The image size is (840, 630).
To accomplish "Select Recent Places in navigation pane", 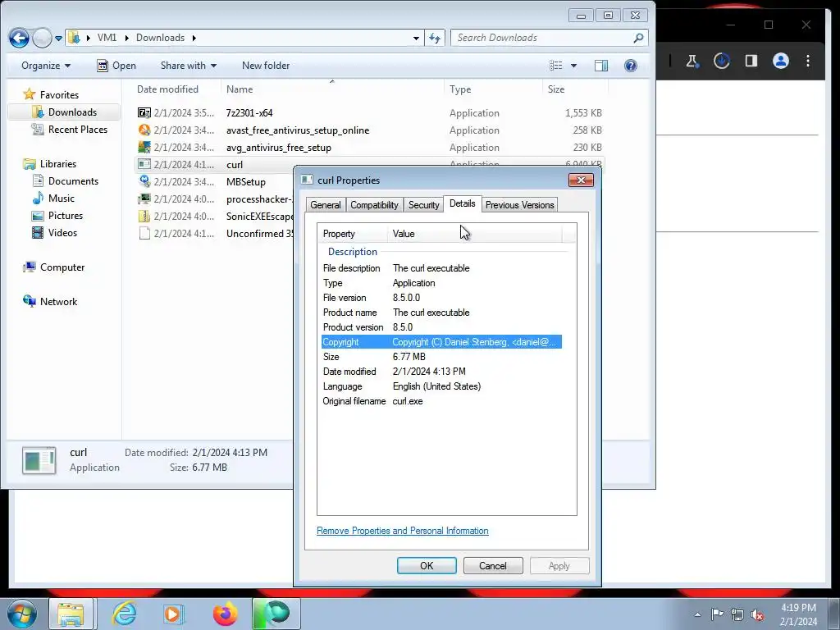I will [78, 129].
